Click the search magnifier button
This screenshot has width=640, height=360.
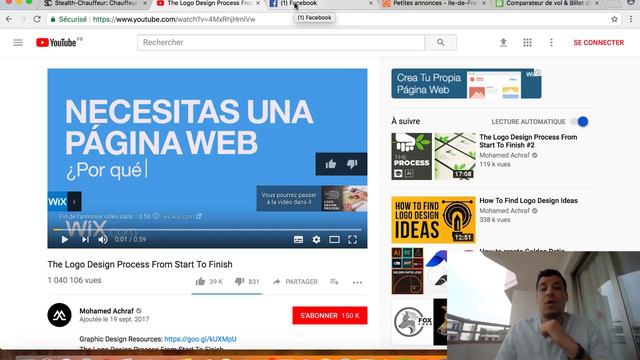click(440, 42)
